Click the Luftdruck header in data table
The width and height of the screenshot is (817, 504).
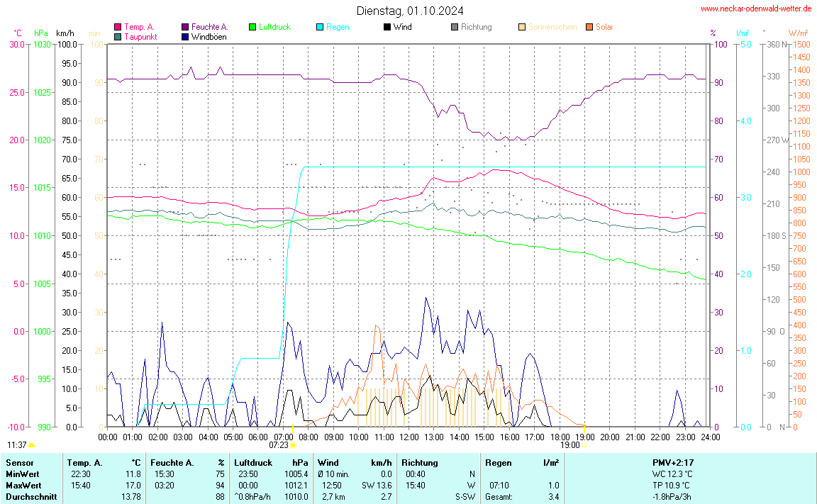click(253, 462)
